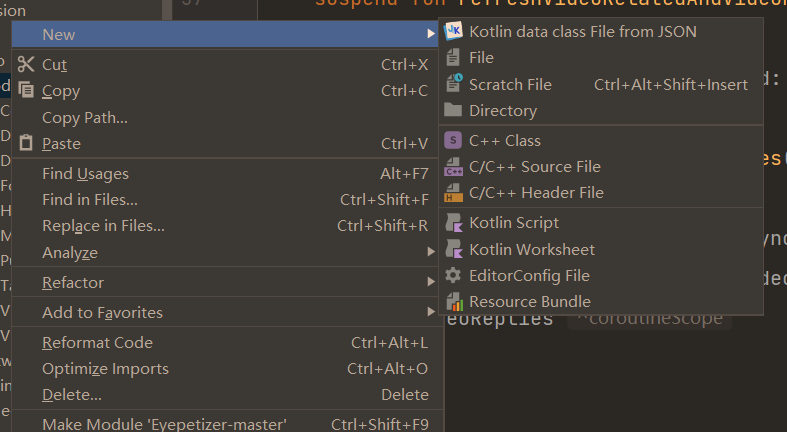Click the Resource Bundle icon
The height and width of the screenshot is (432, 787).
tap(454, 302)
